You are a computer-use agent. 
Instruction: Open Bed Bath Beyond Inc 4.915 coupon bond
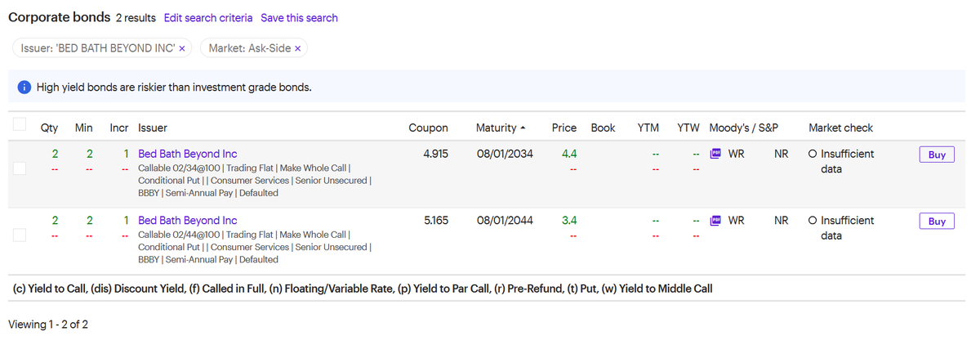tap(188, 153)
